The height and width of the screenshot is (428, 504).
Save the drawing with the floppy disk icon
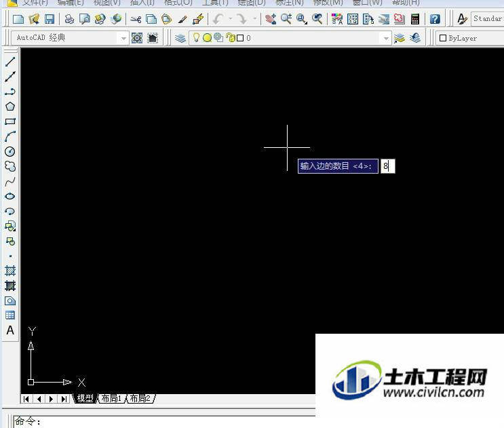tap(49, 19)
